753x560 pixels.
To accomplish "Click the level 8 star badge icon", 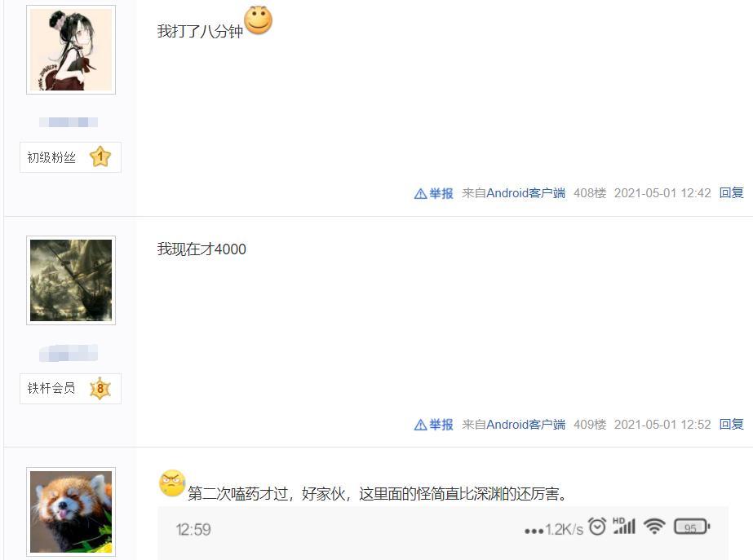I will tap(100, 388).
